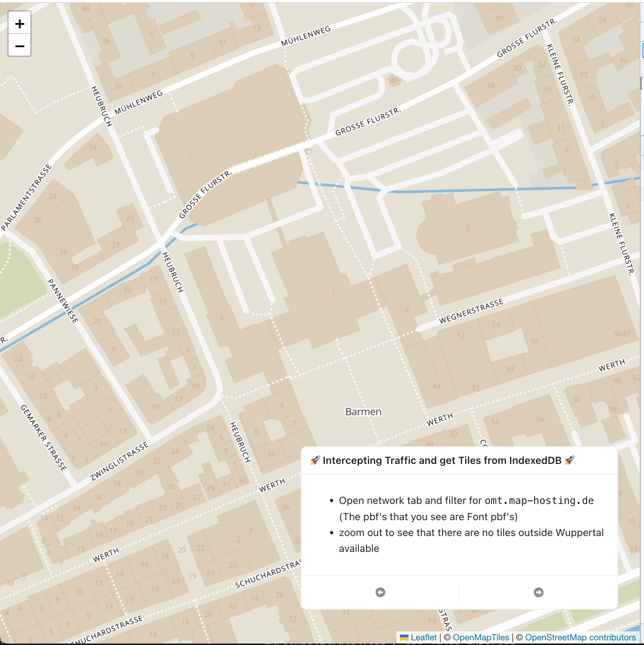
Task: Click the omt.map-hosting.de code text
Action: click(539, 500)
